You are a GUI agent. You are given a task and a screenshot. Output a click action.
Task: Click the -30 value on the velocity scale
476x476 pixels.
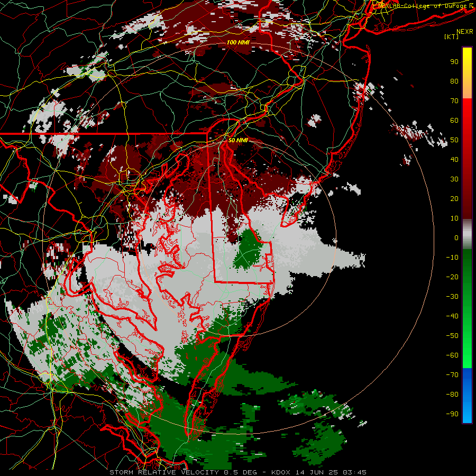point(452,297)
